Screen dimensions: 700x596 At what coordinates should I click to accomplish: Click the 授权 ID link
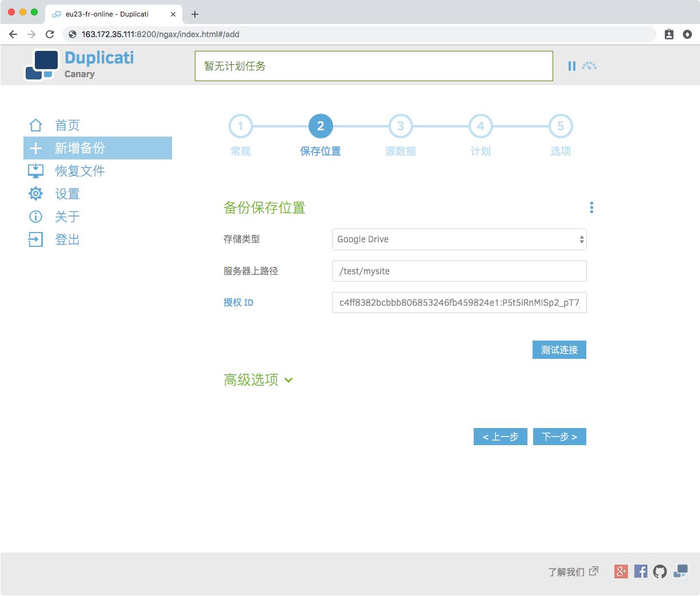pos(238,302)
